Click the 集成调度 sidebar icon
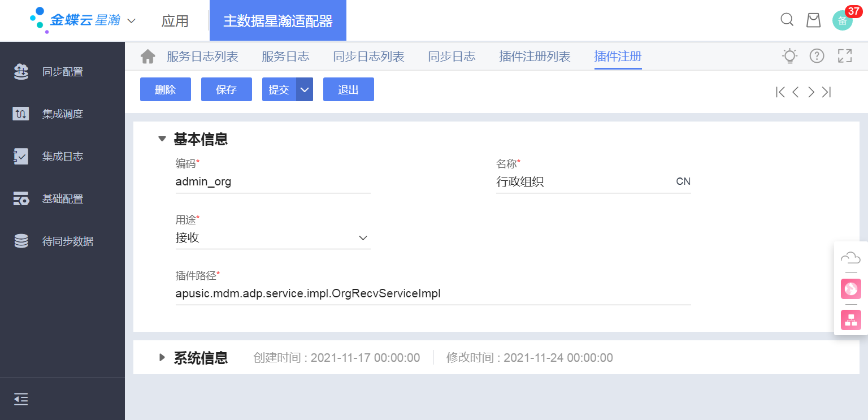 pos(21,114)
